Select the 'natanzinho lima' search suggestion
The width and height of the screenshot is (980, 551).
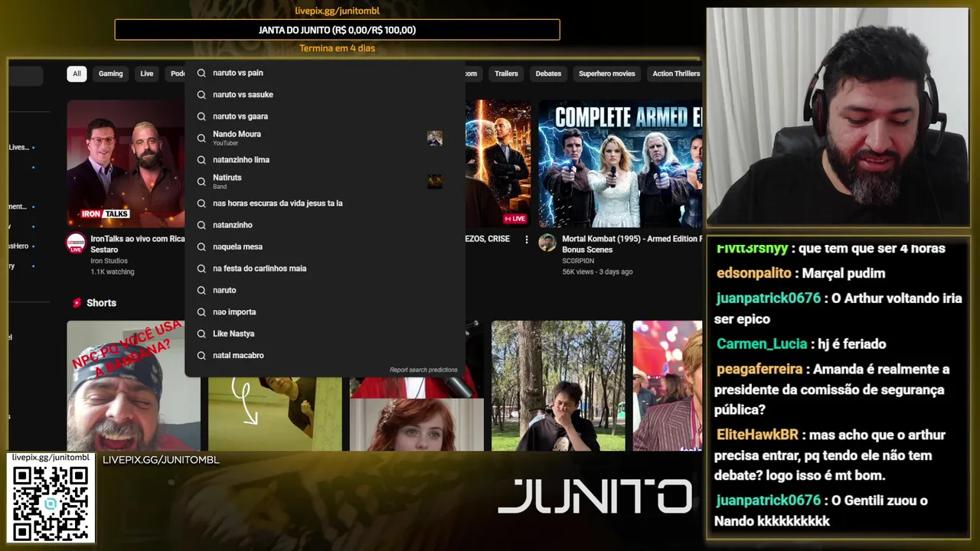tap(325, 160)
